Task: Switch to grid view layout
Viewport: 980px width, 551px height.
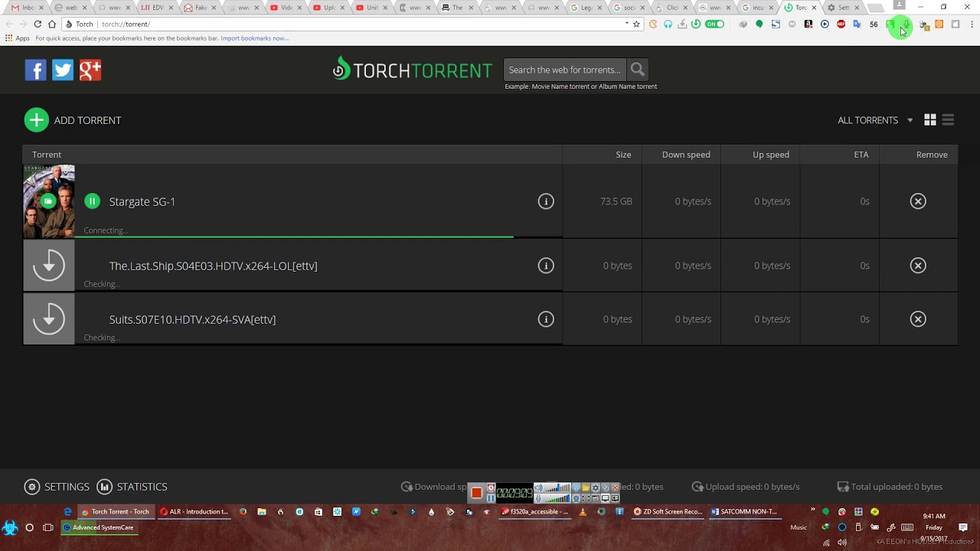Action: point(930,120)
